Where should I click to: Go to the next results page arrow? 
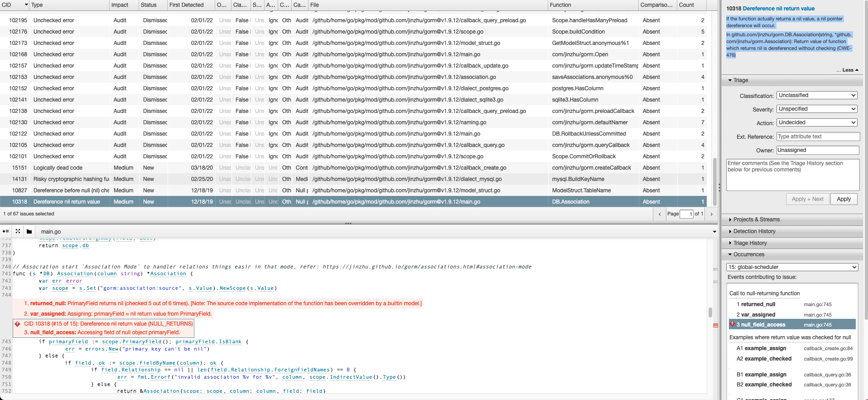(712, 214)
